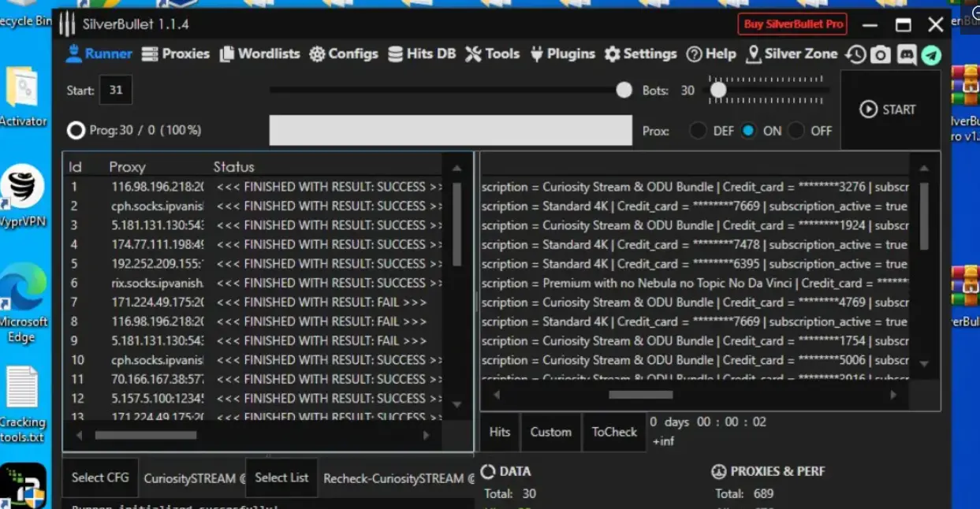Select the DEF proxy radio option
Viewport: 980px width, 509px height.
[698, 131]
